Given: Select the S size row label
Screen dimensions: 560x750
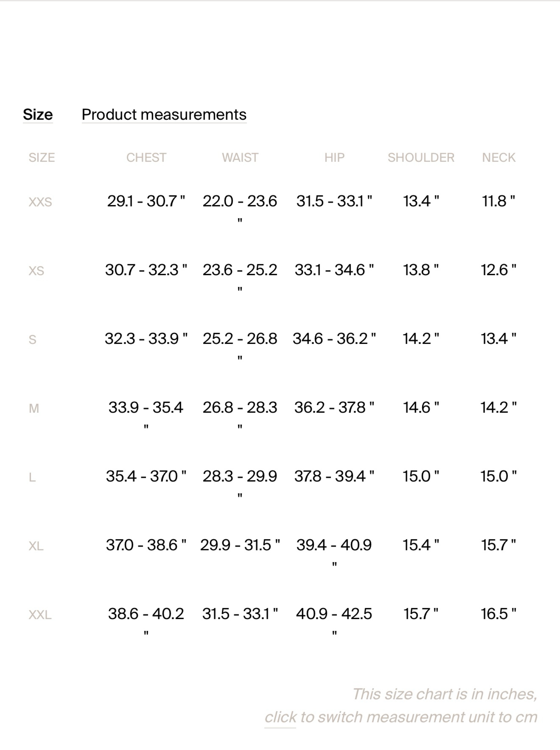Looking at the screenshot, I should (x=33, y=340).
